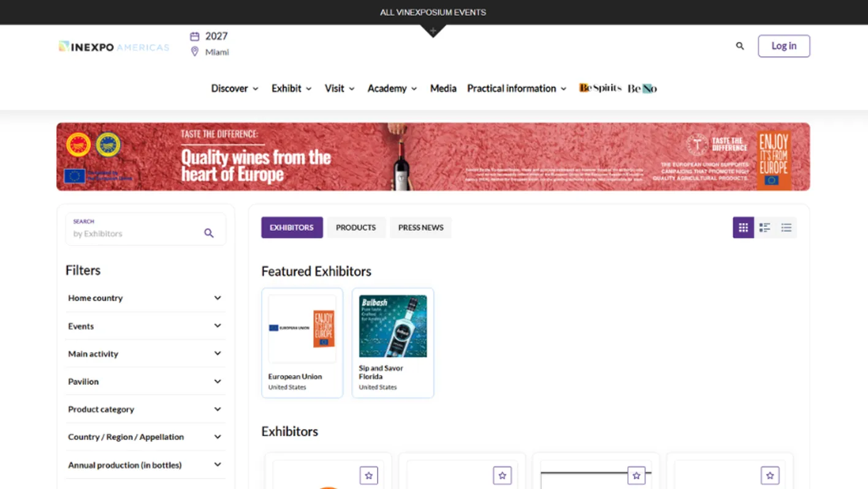The image size is (868, 489).
Task: Switch to plain list view
Action: 786,228
